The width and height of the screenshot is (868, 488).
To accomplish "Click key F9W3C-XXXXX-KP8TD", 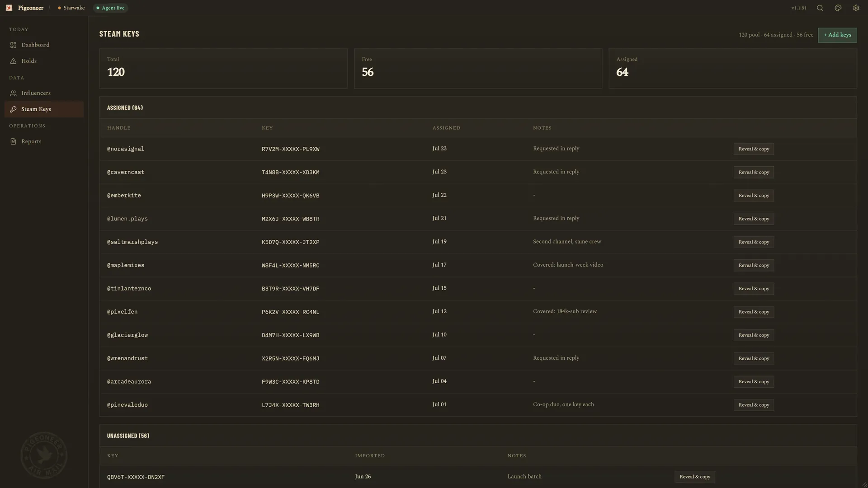I will pyautogui.click(x=290, y=382).
